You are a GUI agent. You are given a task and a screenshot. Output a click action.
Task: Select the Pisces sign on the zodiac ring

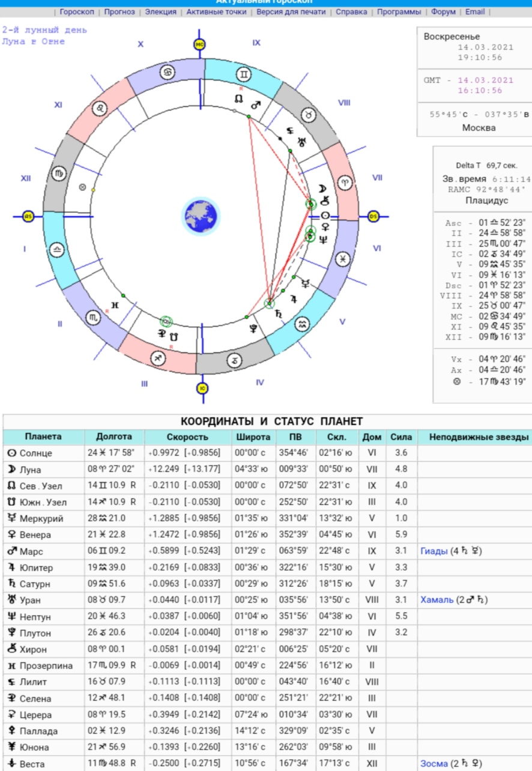click(x=343, y=259)
